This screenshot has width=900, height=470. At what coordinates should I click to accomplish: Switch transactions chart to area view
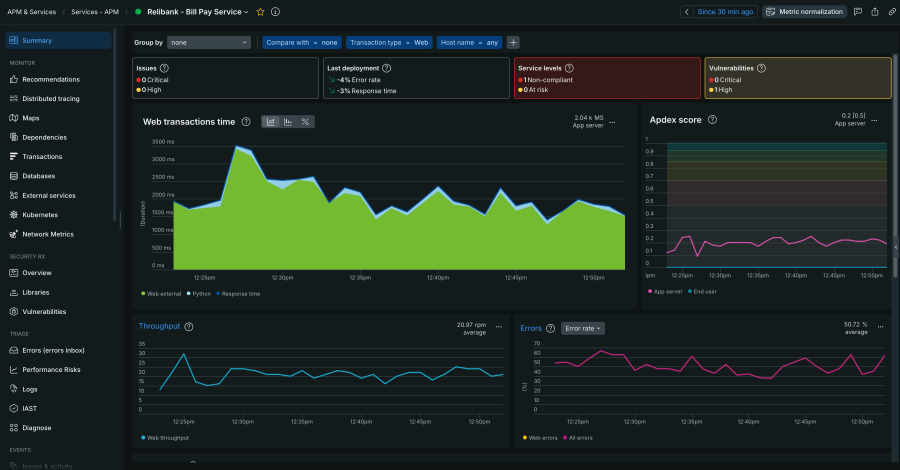(x=270, y=122)
